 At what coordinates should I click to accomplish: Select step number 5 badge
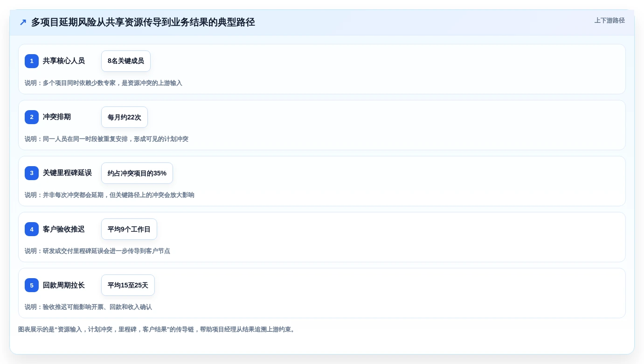tap(32, 285)
